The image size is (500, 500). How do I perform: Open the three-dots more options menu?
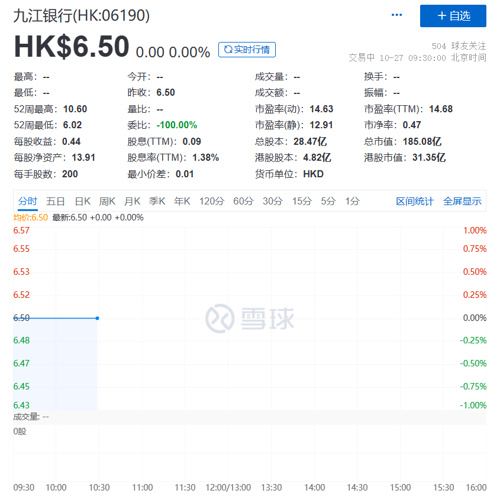click(396, 15)
